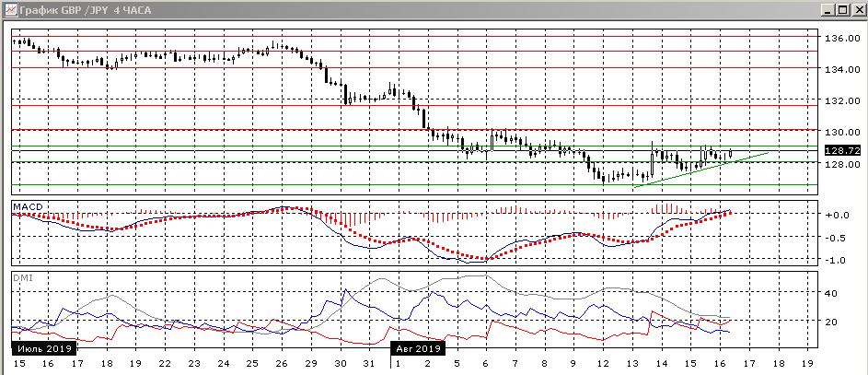Click the window title 'График GBP/JPY 4 ЧАСА'
This screenshot has width=868, height=375.
79,10
